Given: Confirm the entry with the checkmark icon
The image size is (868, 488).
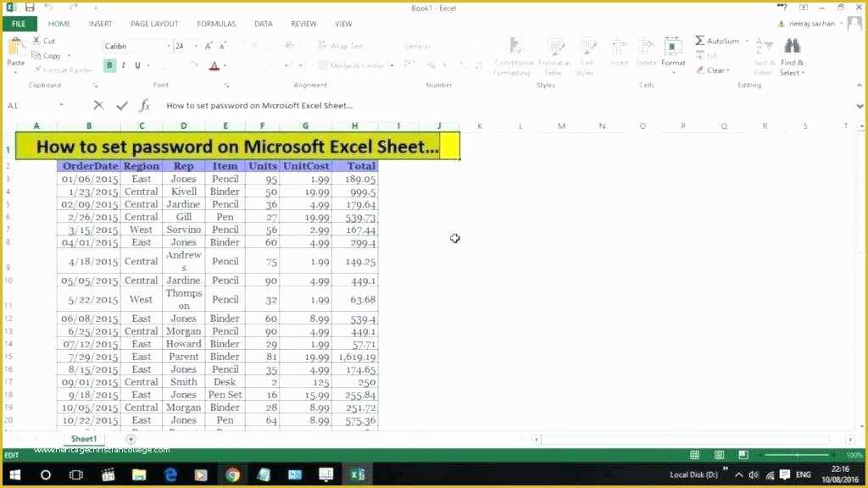Looking at the screenshot, I should point(122,105).
